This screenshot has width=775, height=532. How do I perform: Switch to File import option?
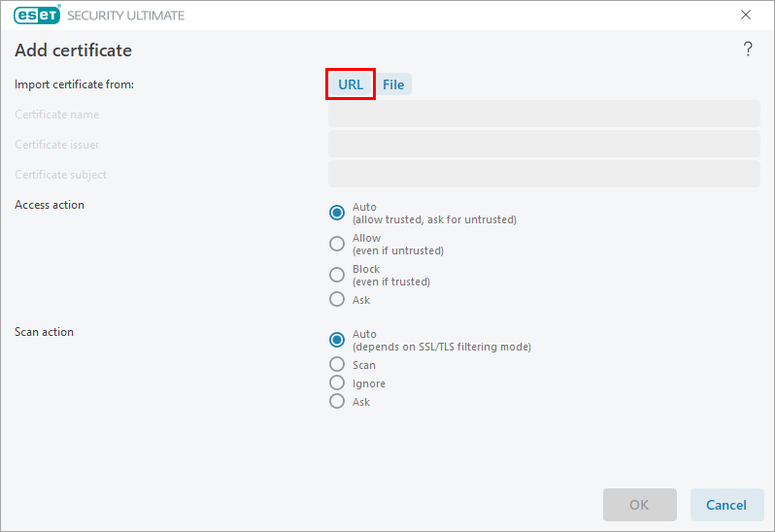tap(393, 84)
